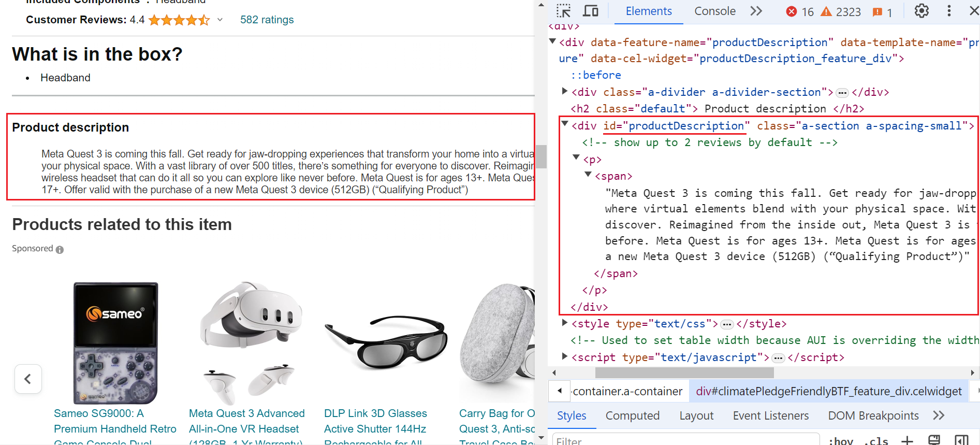Open the issues counter showing 1
This screenshot has height=445, width=980.
click(882, 12)
